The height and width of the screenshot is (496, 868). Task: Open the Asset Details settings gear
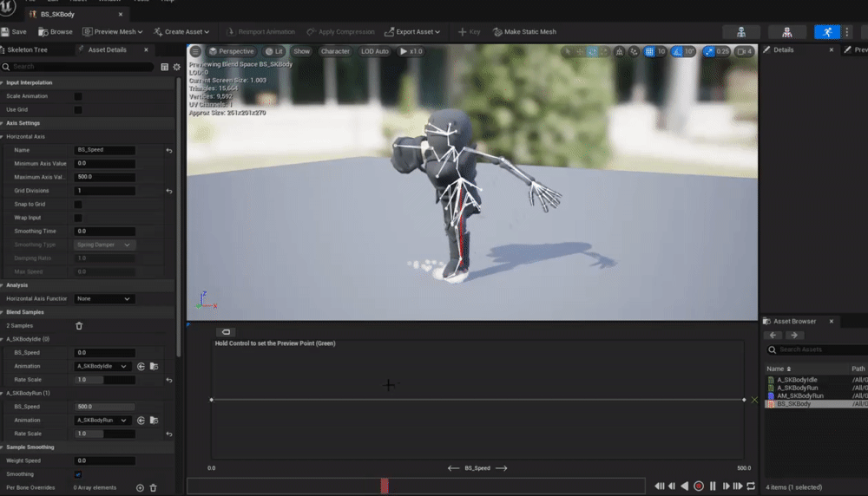click(176, 67)
